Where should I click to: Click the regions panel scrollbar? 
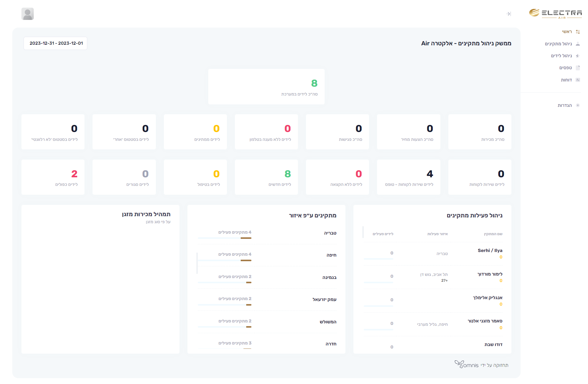pos(197,263)
